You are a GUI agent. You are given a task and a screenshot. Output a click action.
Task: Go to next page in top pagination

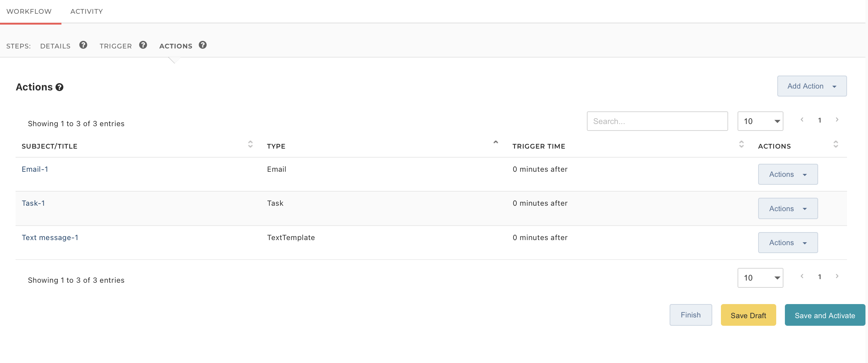[837, 120]
